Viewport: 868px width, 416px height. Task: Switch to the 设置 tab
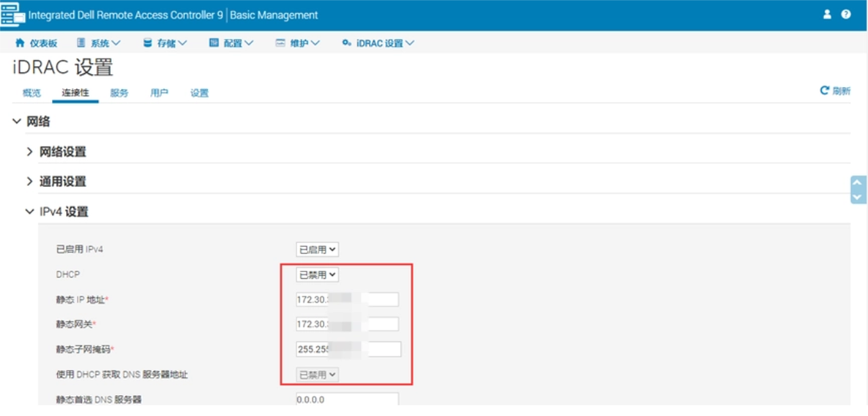[200, 93]
